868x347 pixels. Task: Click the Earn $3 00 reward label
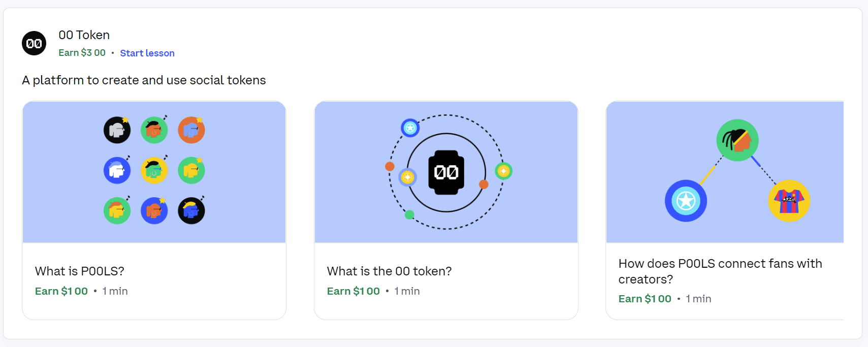[x=82, y=52]
